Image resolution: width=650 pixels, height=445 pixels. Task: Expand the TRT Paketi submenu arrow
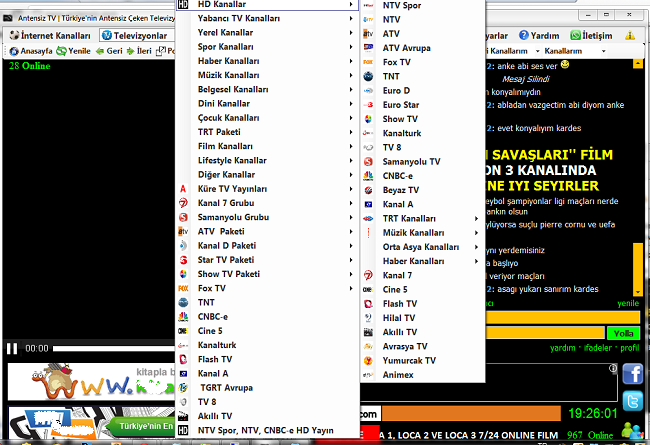click(351, 132)
